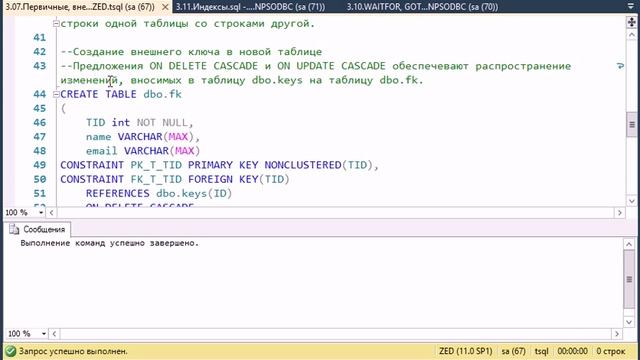The image size is (640, 360).
Task: Click the sa (67) login status entry
Action: (513, 351)
